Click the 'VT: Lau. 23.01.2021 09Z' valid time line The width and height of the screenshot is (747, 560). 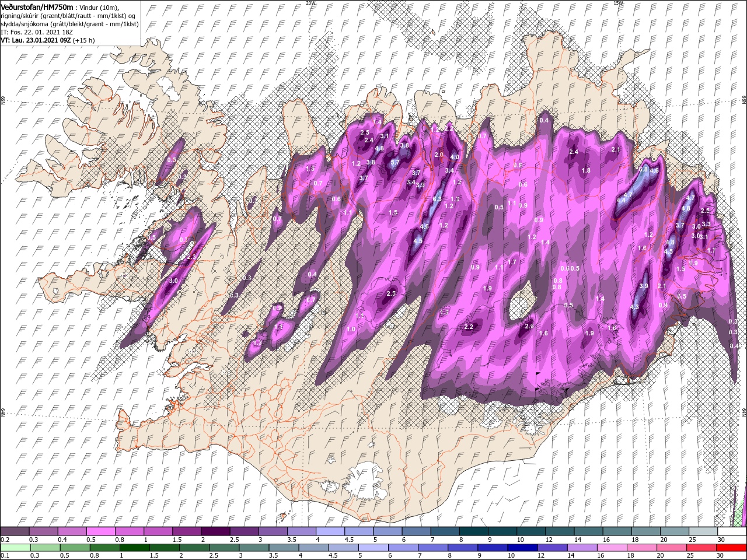click(36, 40)
